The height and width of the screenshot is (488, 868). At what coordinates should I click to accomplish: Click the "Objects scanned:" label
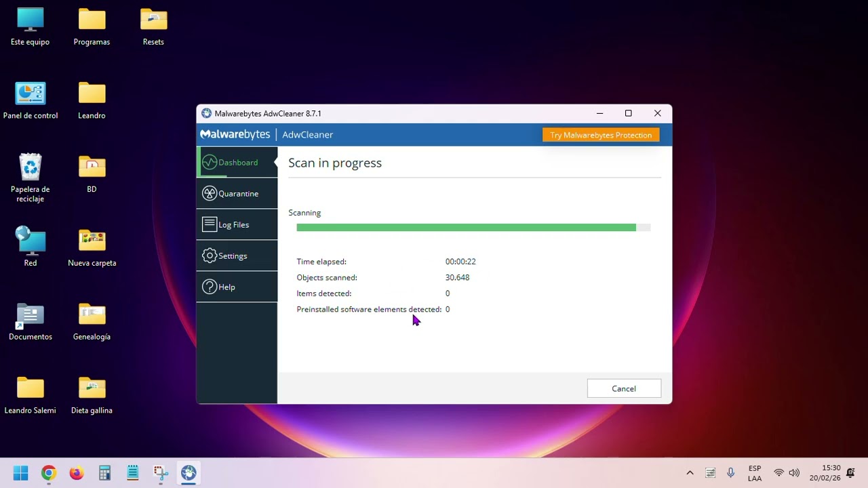tap(327, 277)
